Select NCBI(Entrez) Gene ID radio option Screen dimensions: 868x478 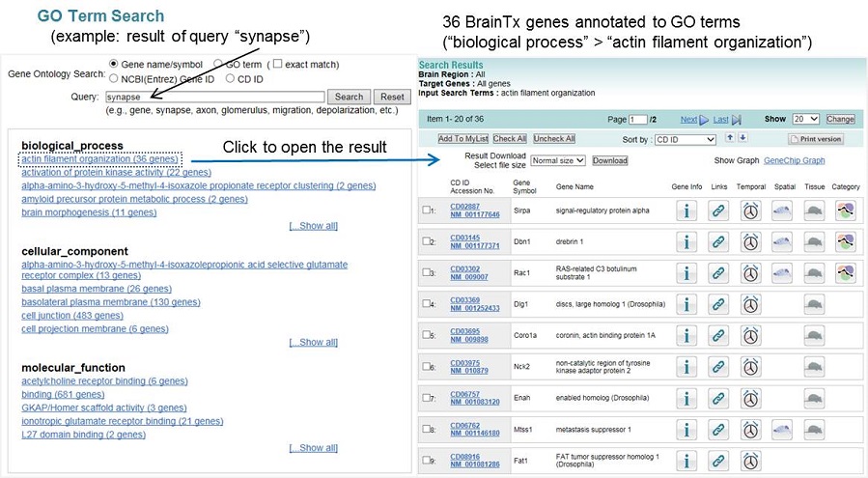114,79
